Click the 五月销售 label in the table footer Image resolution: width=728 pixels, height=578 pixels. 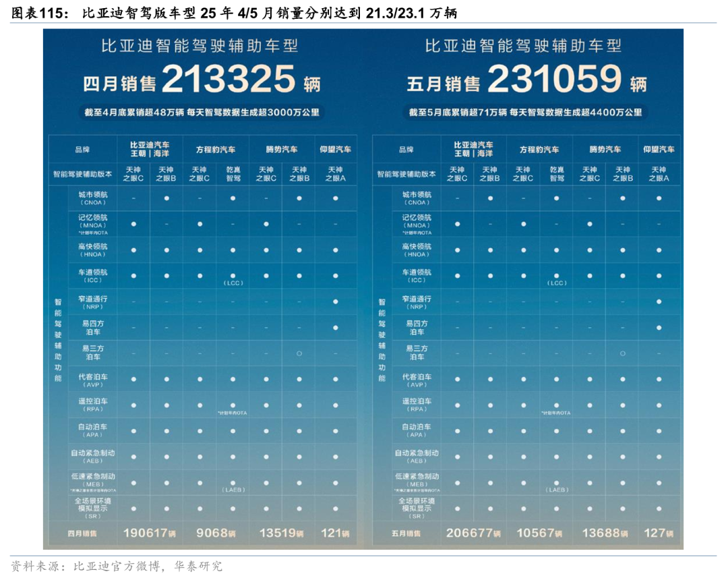[x=406, y=533]
